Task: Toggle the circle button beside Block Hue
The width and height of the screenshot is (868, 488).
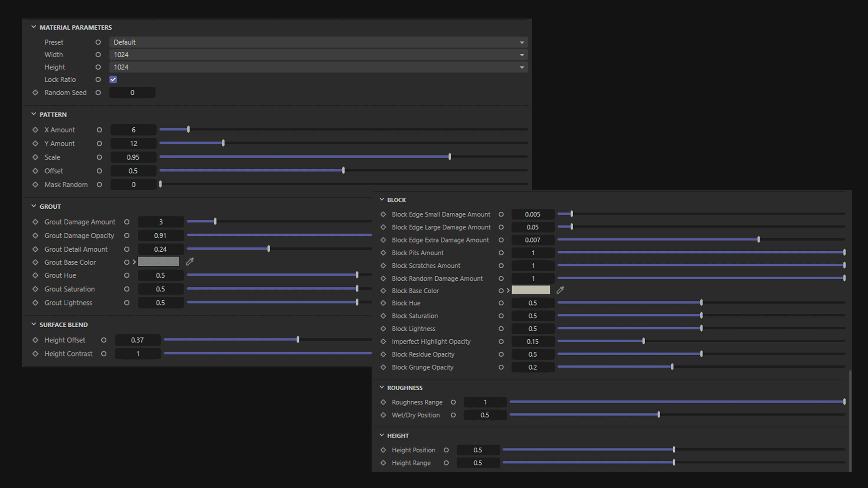Action: click(501, 303)
